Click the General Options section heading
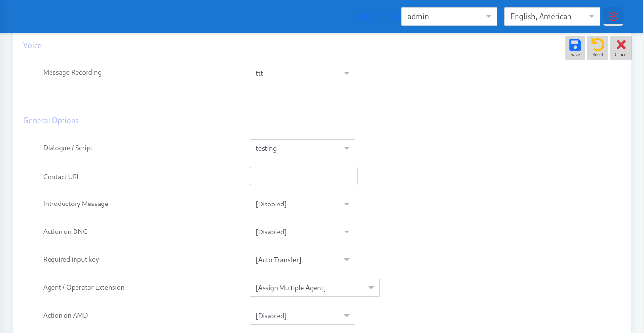This screenshot has width=644, height=333. point(51,120)
